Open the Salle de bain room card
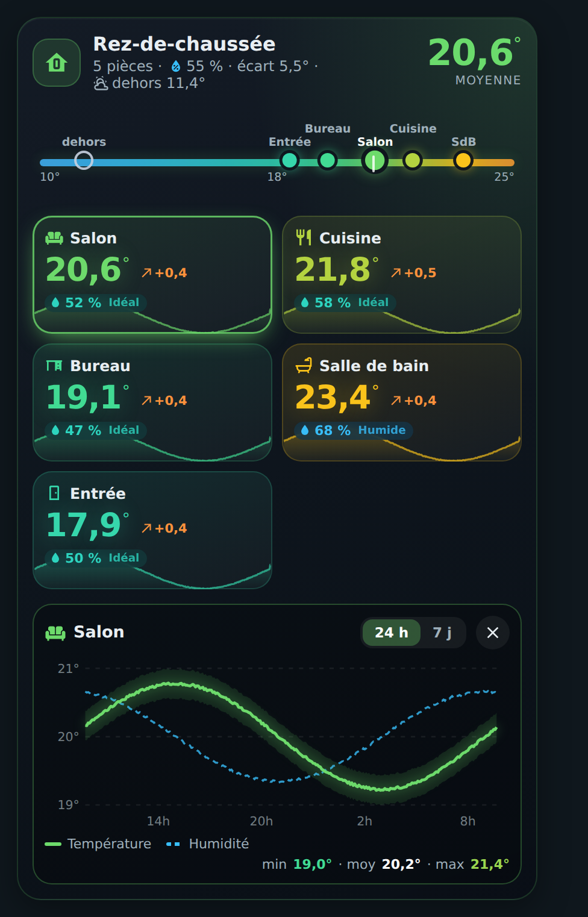The height and width of the screenshot is (917, 588). pos(402,402)
